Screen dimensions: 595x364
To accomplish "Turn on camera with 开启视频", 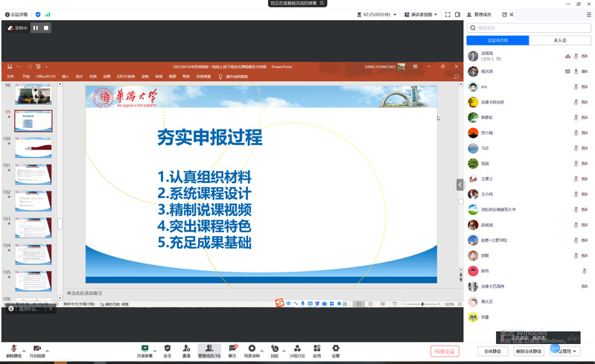I will tap(36, 350).
